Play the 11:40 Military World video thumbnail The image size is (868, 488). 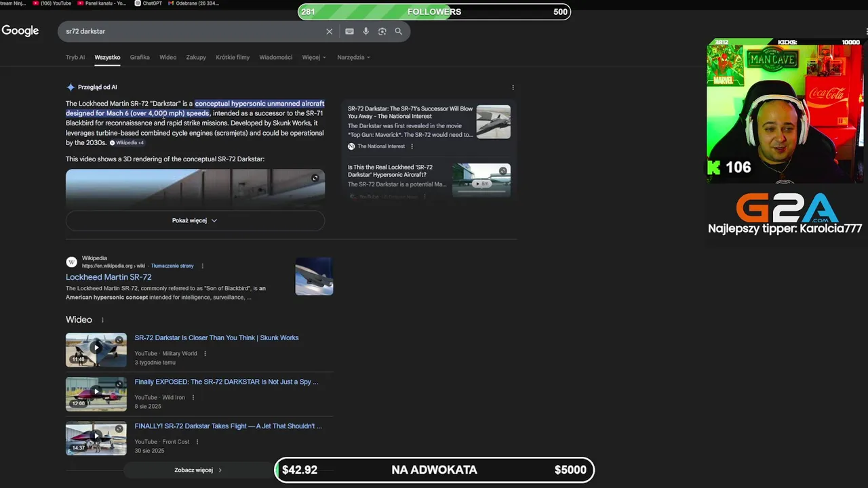pyautogui.click(x=96, y=350)
